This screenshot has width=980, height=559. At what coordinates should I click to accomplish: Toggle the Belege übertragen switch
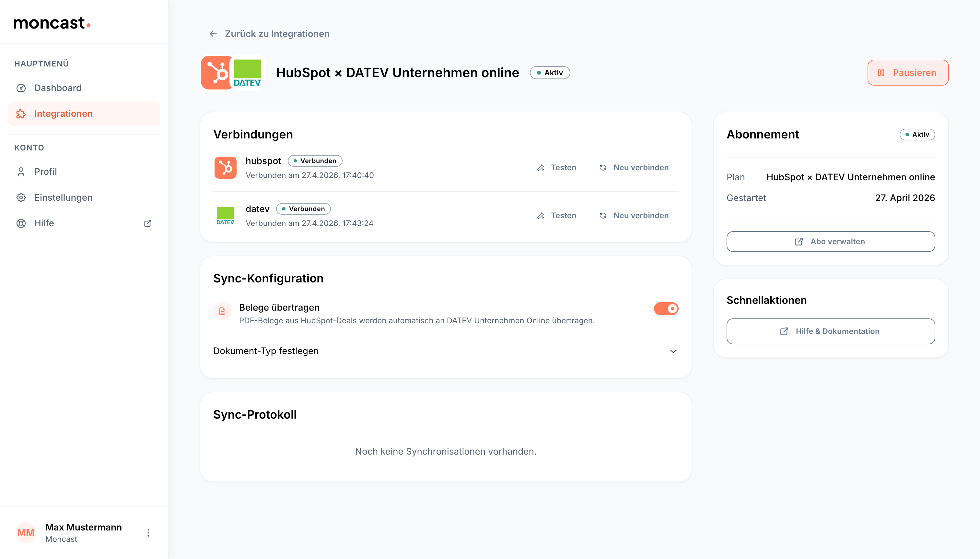[666, 309]
